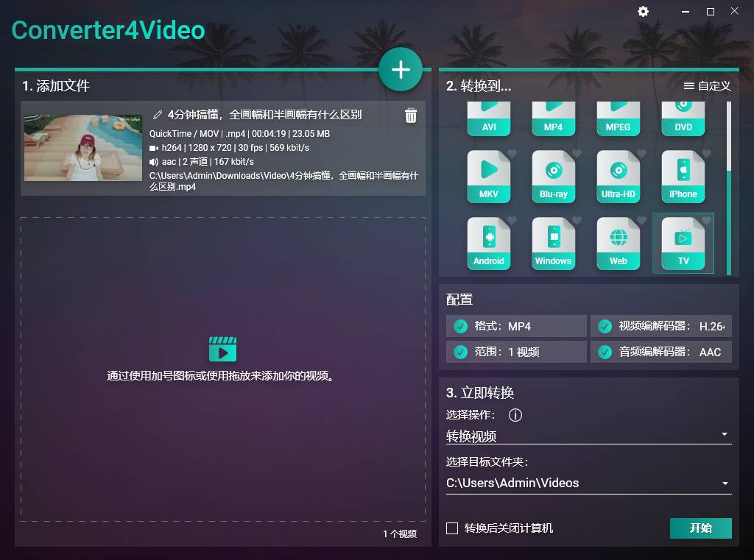
Task: Choose the MKV conversion profile
Action: click(488, 175)
